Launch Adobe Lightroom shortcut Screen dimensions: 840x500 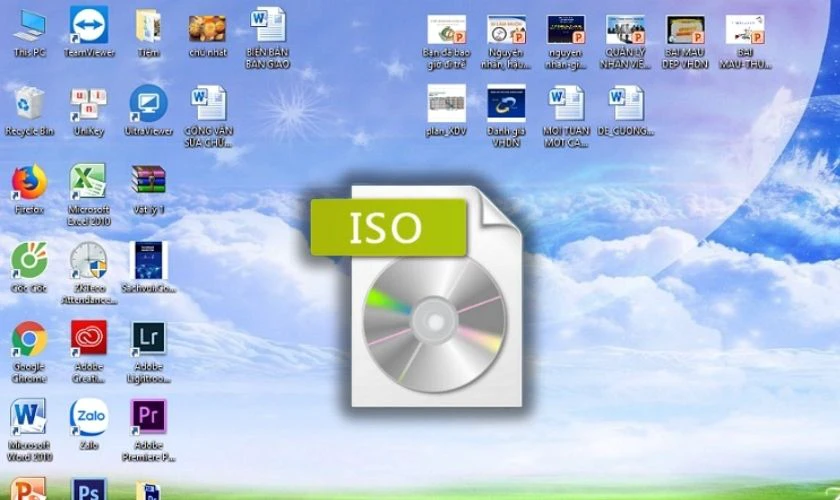tap(148, 338)
